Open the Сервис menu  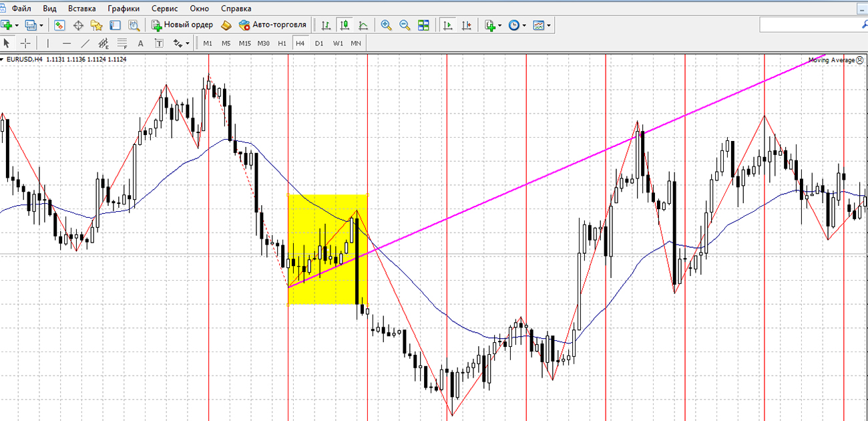[x=164, y=9]
